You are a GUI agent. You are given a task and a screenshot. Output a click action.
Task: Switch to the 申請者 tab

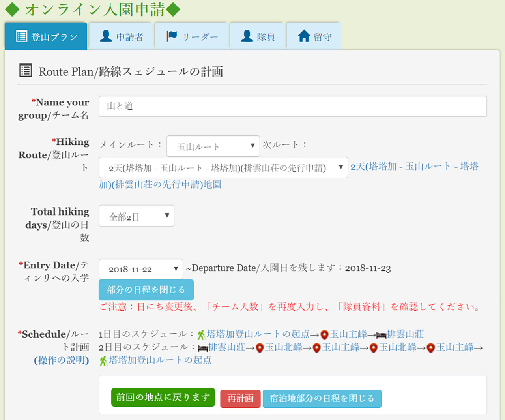click(122, 37)
